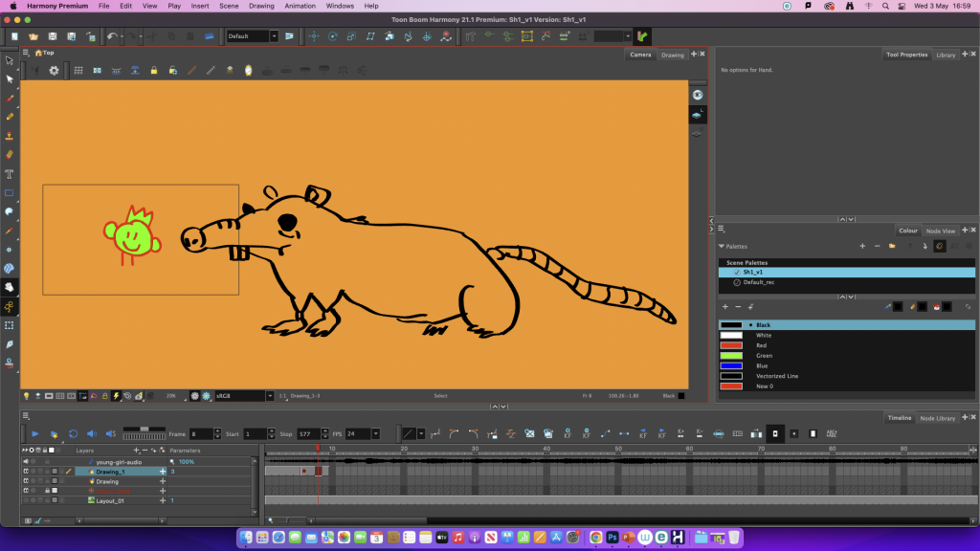This screenshot has width=980, height=551.
Task: Select the Brush tool in the left toolbar
Action: point(10,98)
